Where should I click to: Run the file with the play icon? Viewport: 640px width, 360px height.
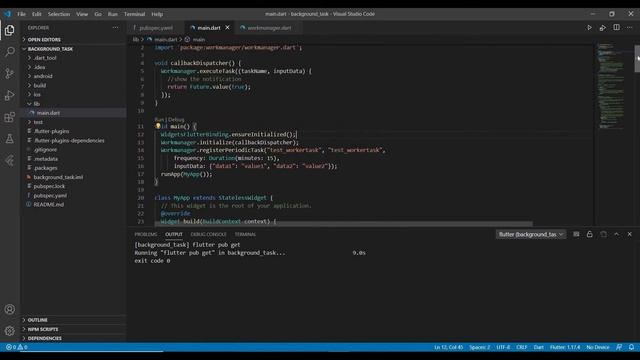(589, 28)
